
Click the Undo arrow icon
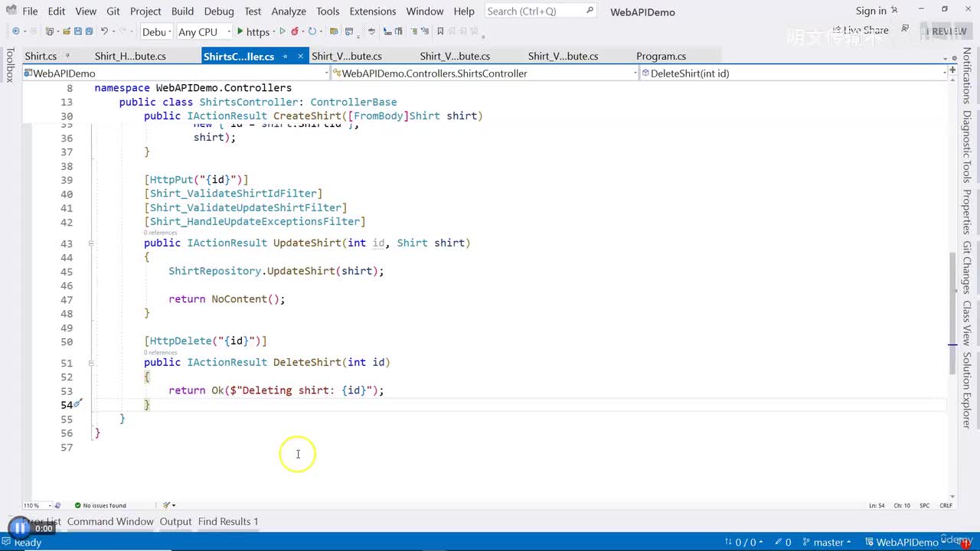point(105,31)
